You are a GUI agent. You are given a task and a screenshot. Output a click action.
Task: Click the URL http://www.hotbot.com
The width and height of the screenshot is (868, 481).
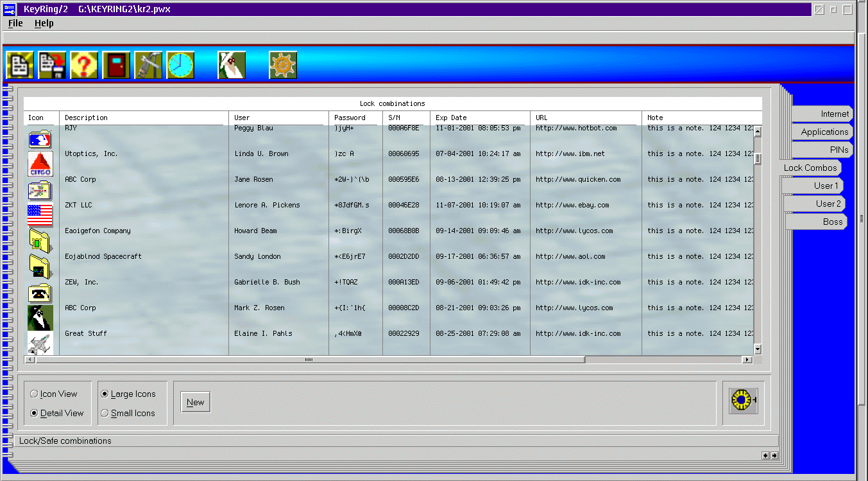point(576,128)
